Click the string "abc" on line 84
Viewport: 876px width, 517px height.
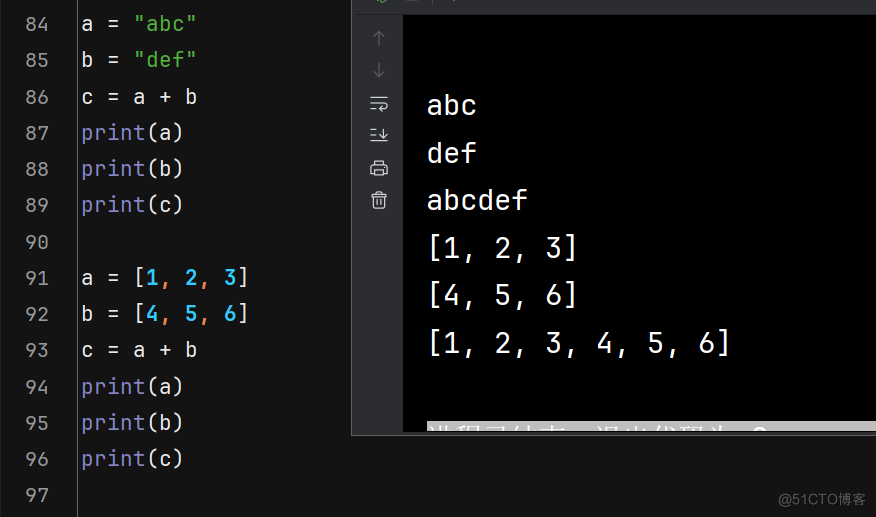(165, 24)
